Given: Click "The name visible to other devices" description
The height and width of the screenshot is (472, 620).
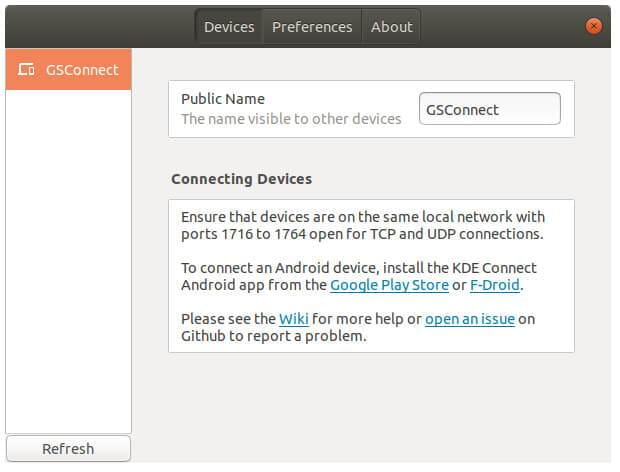Looking at the screenshot, I should [x=291, y=119].
